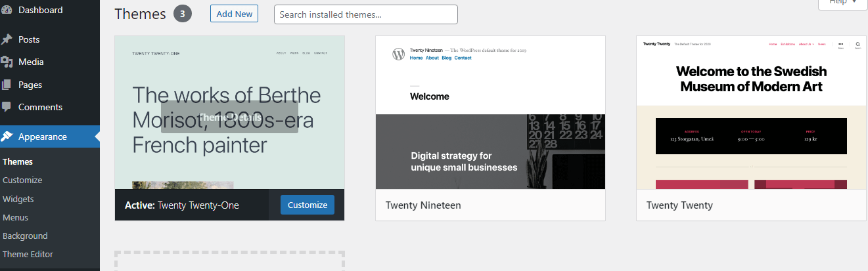The image size is (868, 271).
Task: Select Themes in the Appearance submenu
Action: [x=18, y=161]
